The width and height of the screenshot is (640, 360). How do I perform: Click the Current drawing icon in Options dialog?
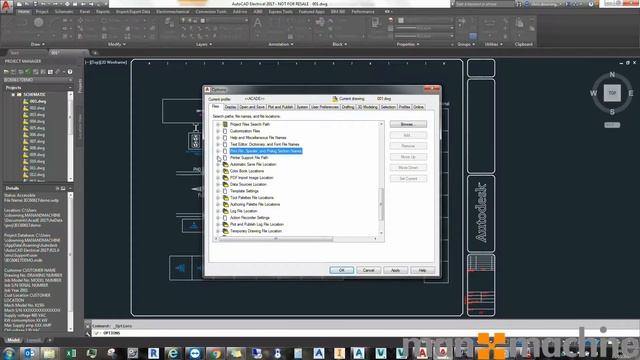(335, 99)
